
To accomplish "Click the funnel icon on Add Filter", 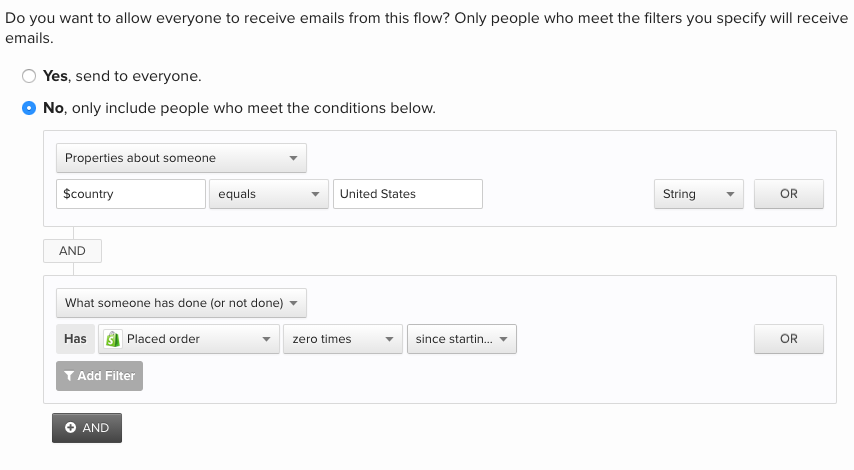I will [x=68, y=376].
